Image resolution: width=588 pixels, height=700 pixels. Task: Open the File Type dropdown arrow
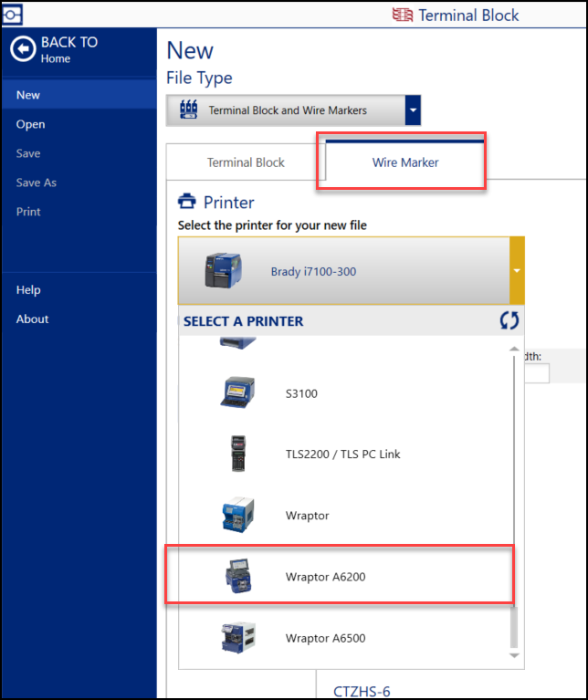tap(413, 110)
